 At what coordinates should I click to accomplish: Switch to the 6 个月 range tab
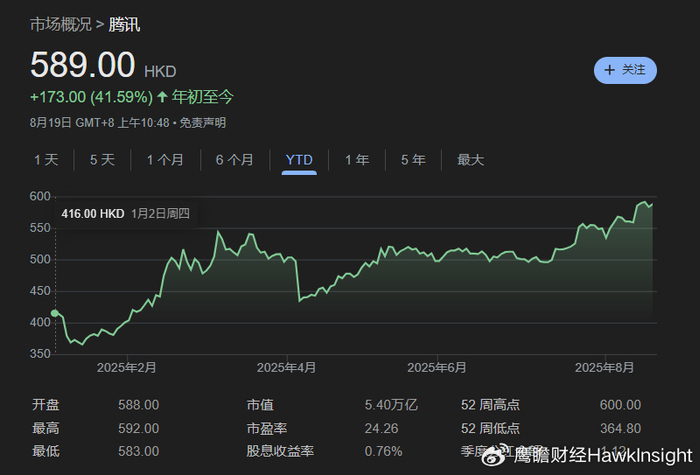(234, 160)
